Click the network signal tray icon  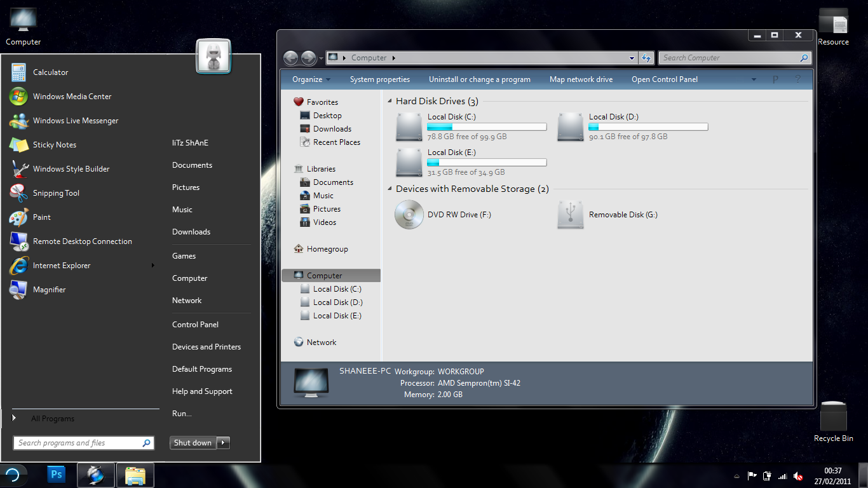pyautogui.click(x=782, y=476)
